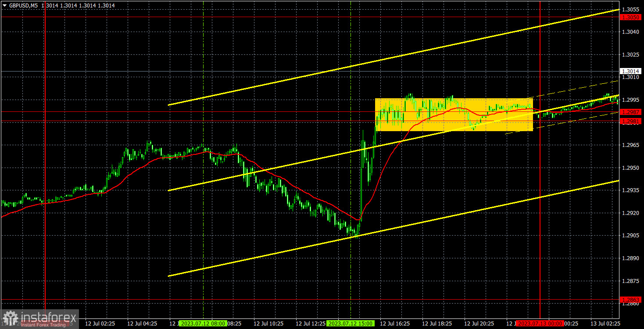The image size is (644, 329).
Task: Click the 12 Jul 18:25 time label
Action: click(437, 323)
